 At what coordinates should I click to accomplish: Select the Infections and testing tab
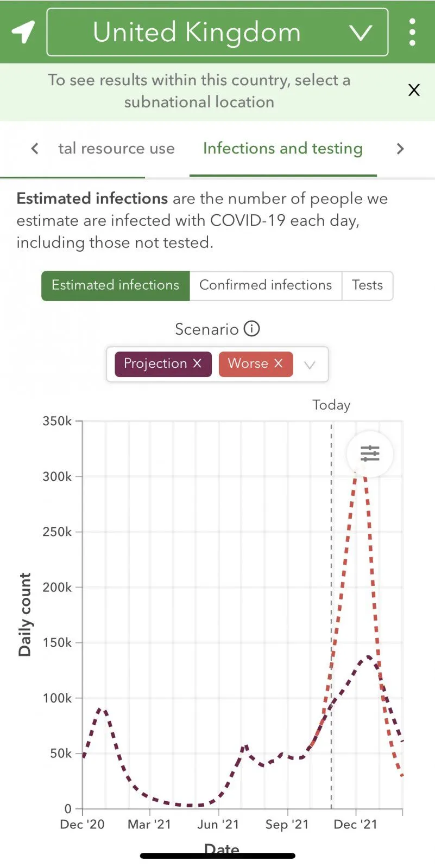282,149
